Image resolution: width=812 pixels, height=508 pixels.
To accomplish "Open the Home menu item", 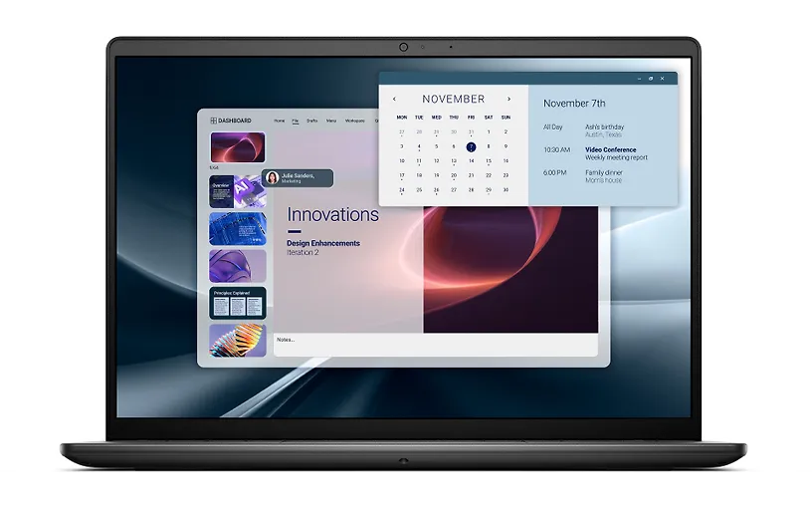I will point(280,121).
